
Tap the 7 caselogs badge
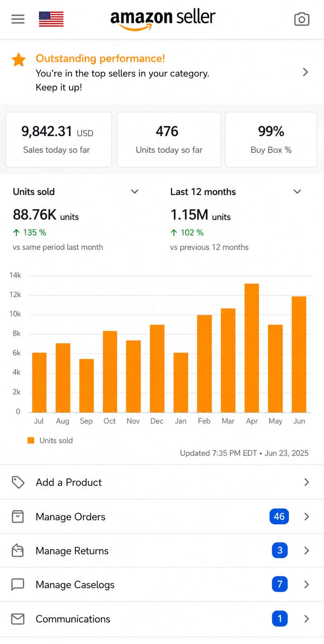[280, 584]
